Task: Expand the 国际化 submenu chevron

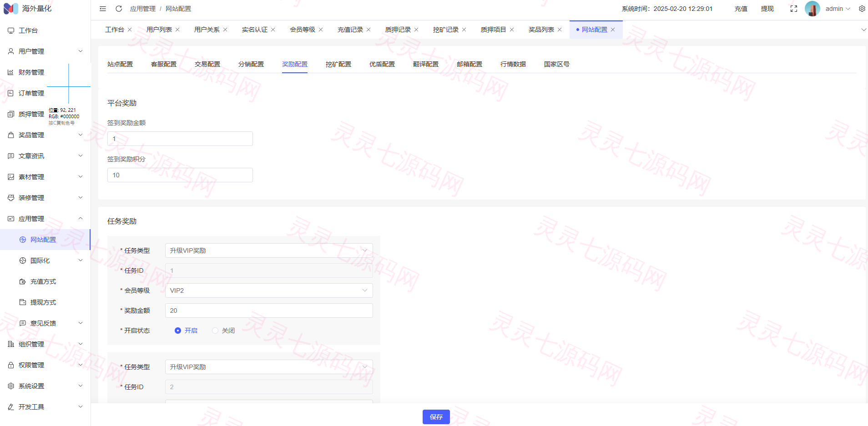Action: pos(81,260)
